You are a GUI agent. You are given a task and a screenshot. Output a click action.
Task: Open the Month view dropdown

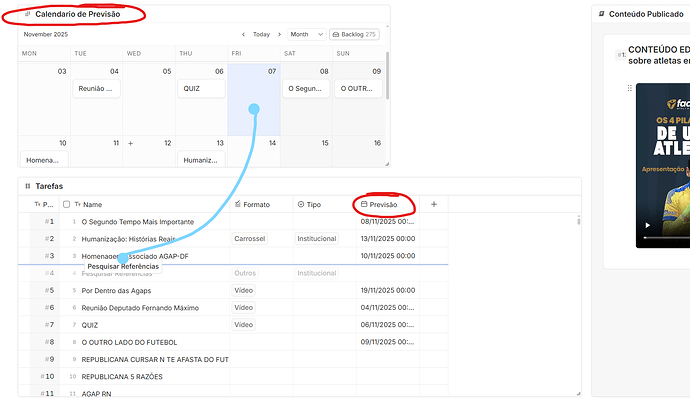tap(306, 34)
